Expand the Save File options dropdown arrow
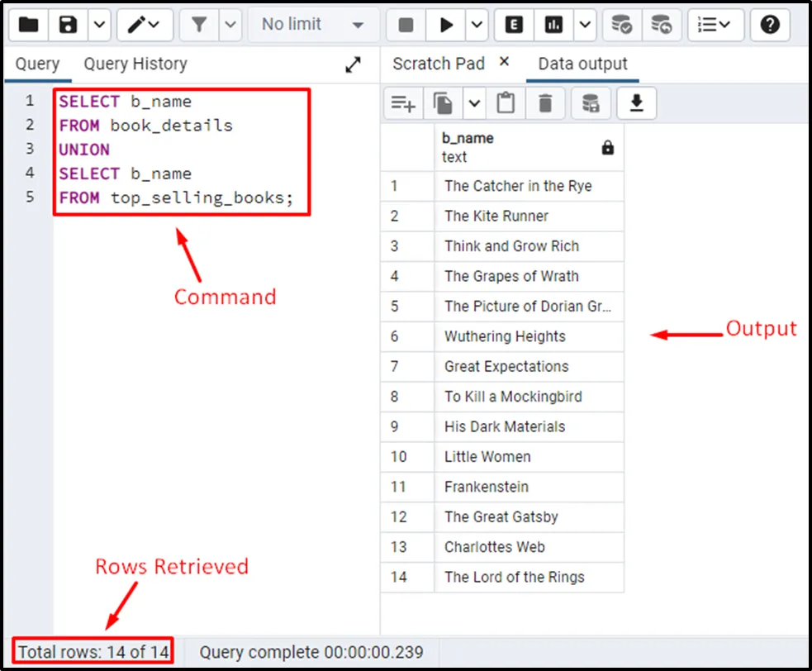 [98, 25]
